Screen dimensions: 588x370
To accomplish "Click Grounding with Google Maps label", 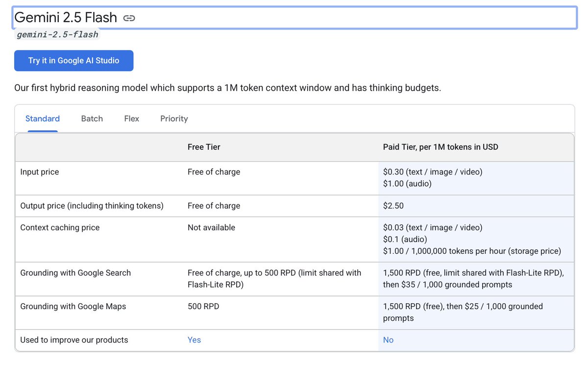I will click(73, 306).
